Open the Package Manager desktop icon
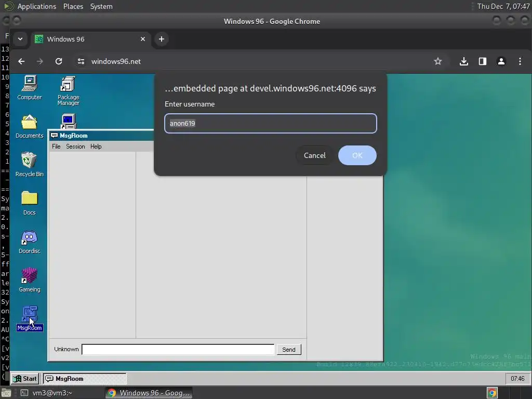Screen dimensions: 532x399 (x=68, y=90)
